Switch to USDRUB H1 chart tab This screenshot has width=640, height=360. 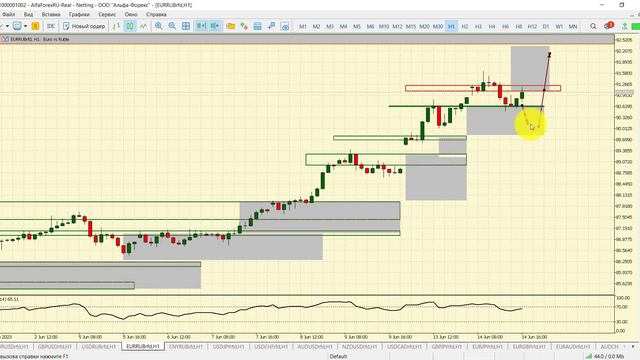[99, 347]
